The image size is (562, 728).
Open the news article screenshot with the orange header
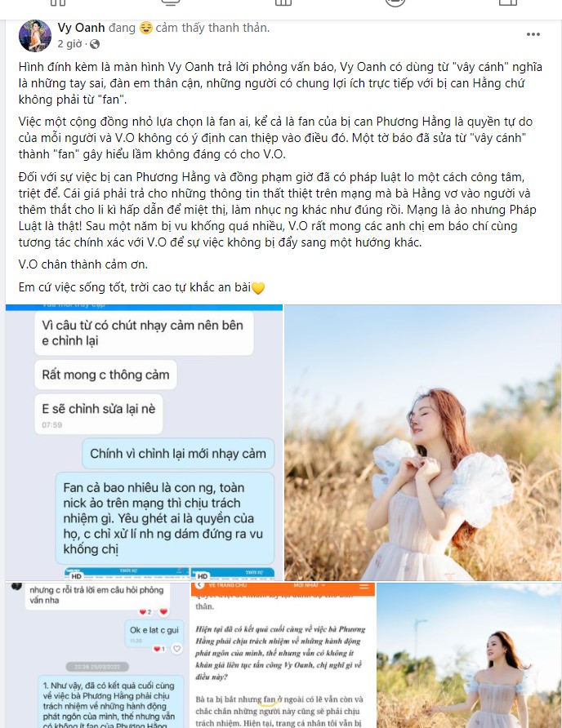tap(283, 655)
